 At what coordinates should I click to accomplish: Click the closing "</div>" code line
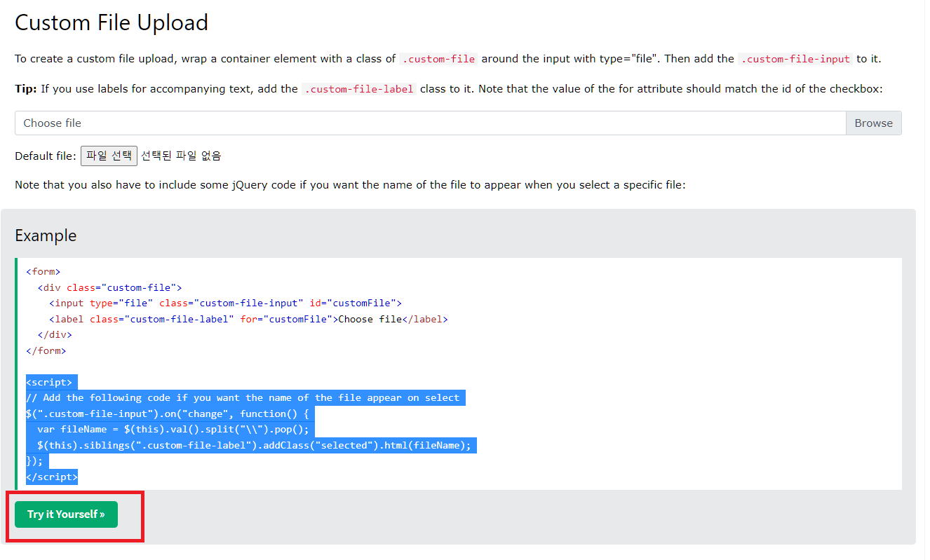pyautogui.click(x=55, y=335)
